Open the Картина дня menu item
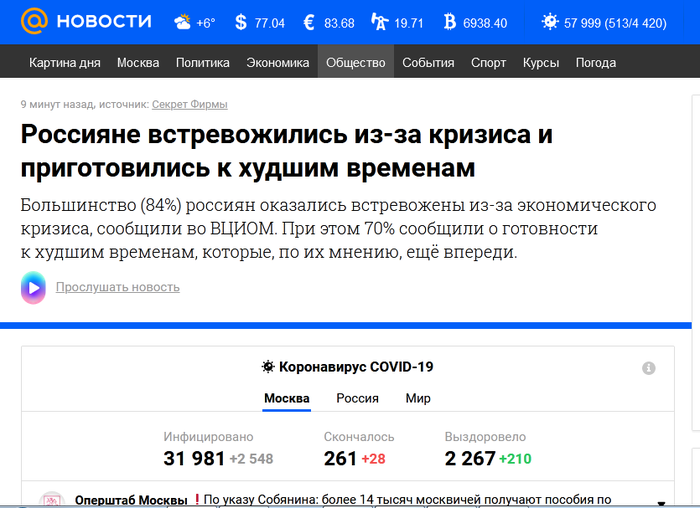This screenshot has height=508, width=700. [x=65, y=62]
